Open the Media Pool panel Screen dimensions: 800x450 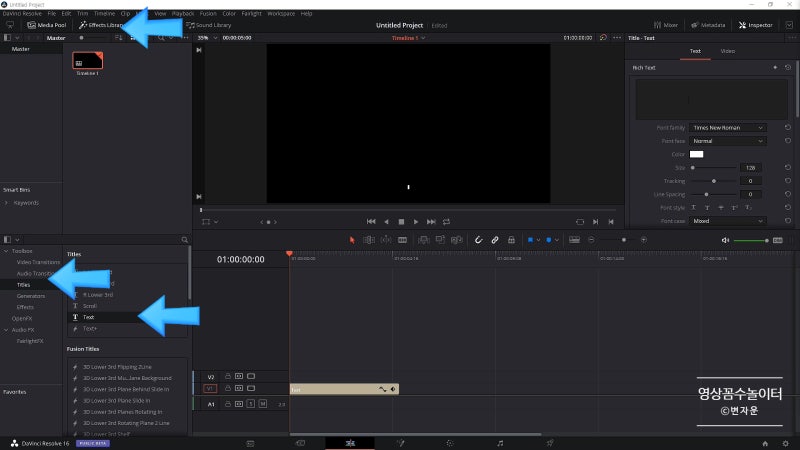46,24
